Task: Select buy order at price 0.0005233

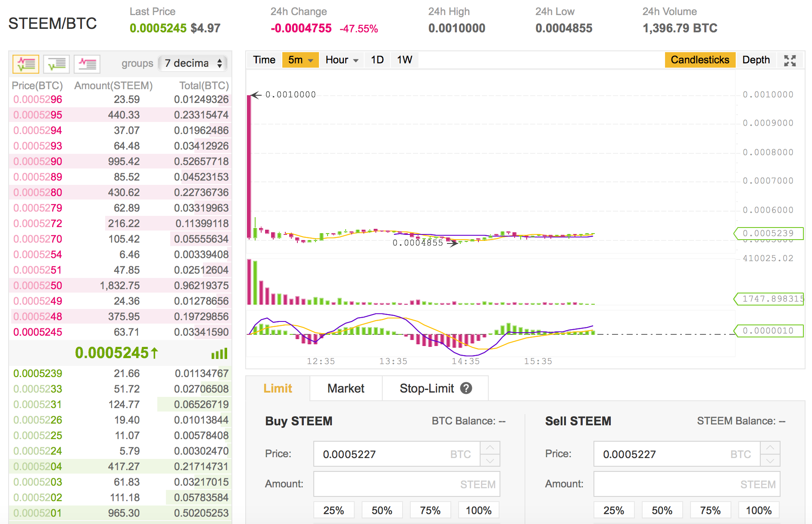Action: [120, 389]
